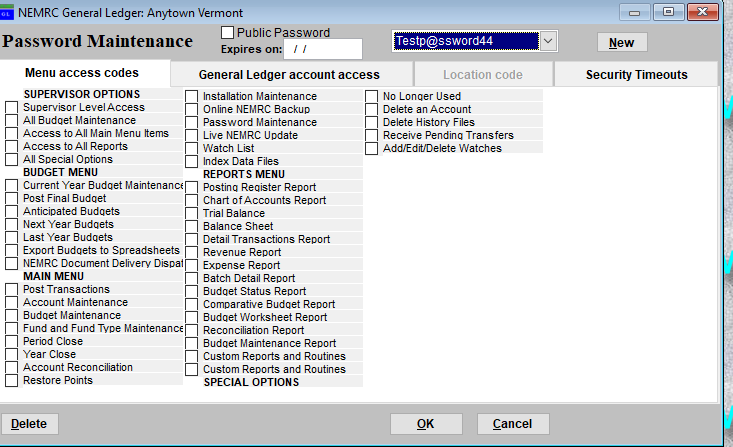Enable Trial Balance checkbox
Viewport: 733px width, 447px height.
(x=192, y=214)
